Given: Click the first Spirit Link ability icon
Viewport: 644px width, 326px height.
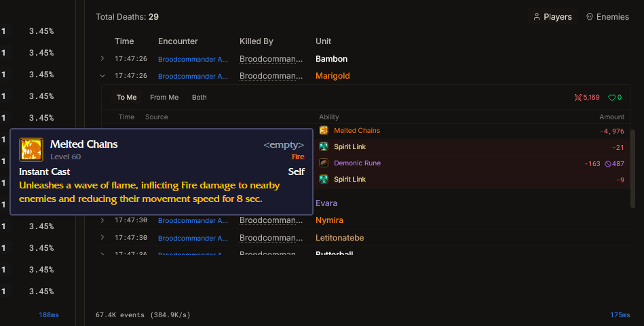Looking at the screenshot, I should tap(324, 146).
